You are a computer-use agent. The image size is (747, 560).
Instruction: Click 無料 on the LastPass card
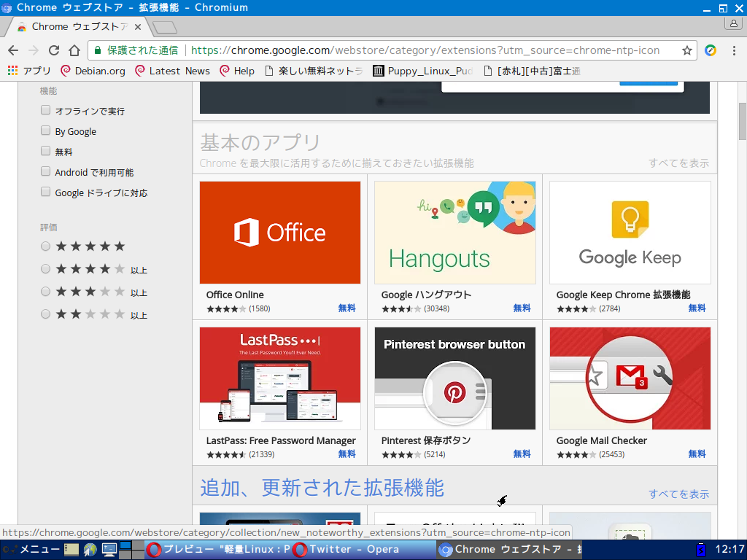(x=347, y=454)
